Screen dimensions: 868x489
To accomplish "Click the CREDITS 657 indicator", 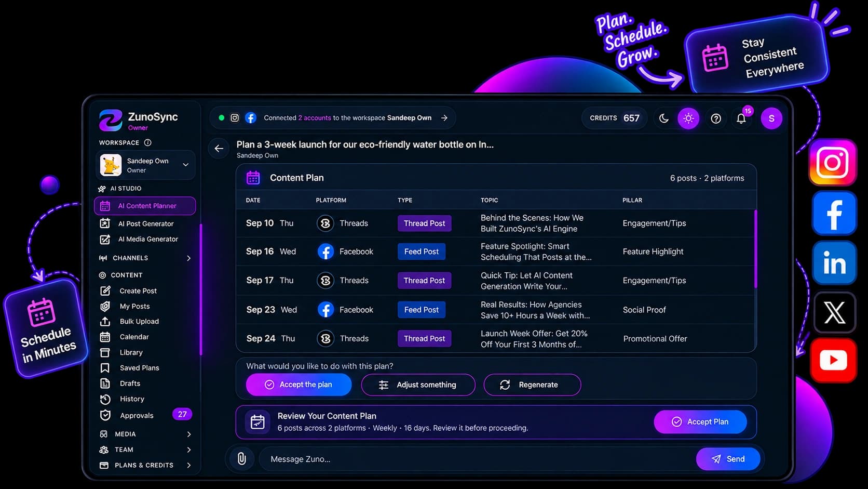I will (615, 118).
